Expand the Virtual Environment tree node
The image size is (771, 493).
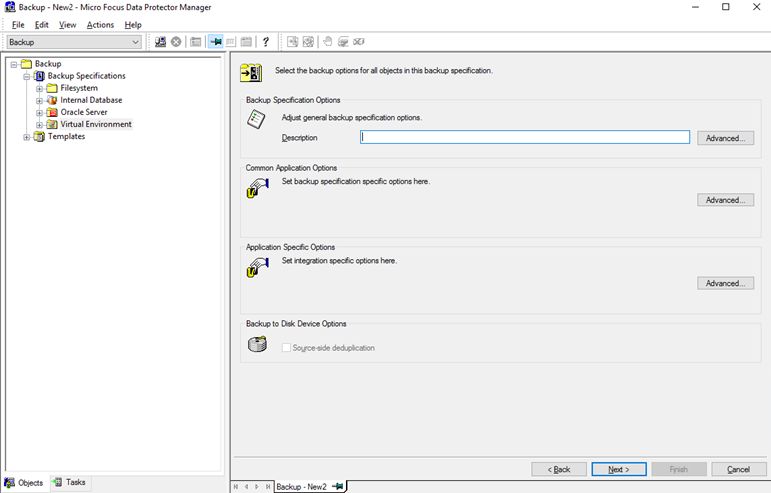[x=39, y=125]
